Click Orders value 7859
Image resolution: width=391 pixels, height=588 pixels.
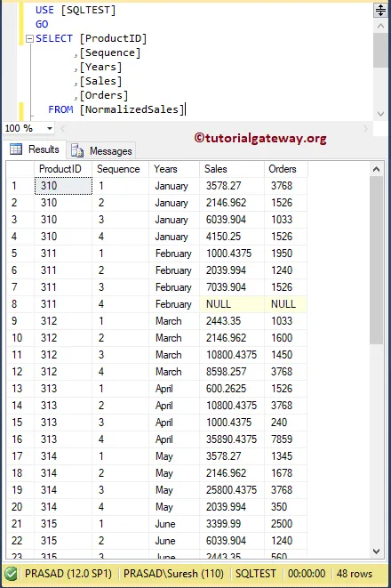coord(286,439)
